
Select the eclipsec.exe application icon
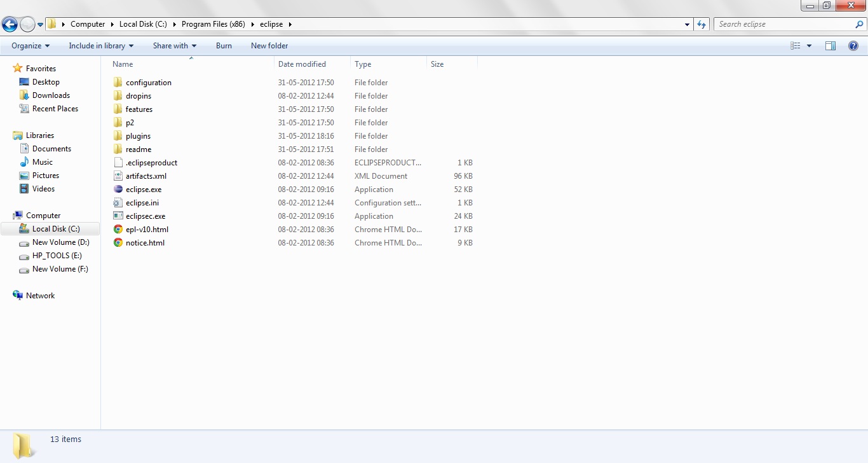coord(118,216)
